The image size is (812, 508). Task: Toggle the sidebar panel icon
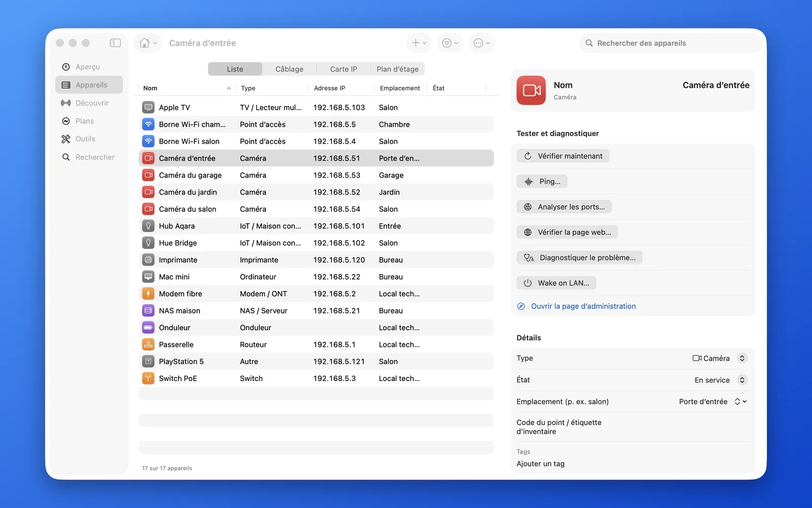pos(115,43)
